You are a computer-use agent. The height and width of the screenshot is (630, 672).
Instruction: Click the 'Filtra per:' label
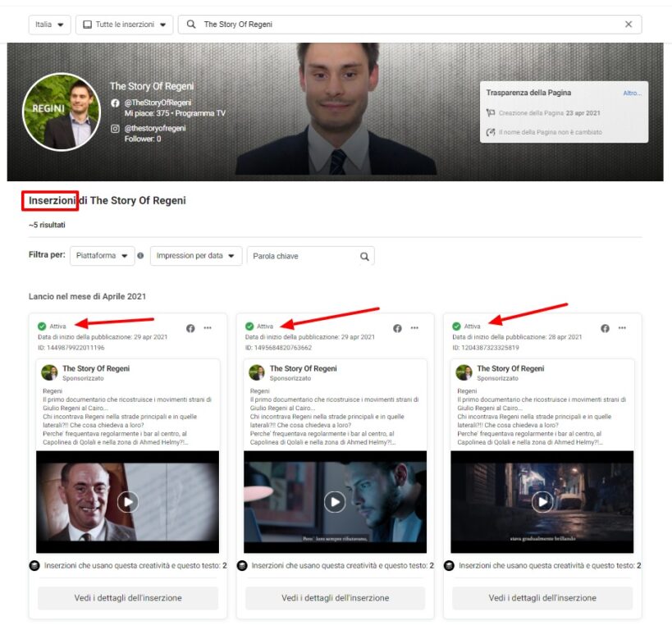click(47, 255)
